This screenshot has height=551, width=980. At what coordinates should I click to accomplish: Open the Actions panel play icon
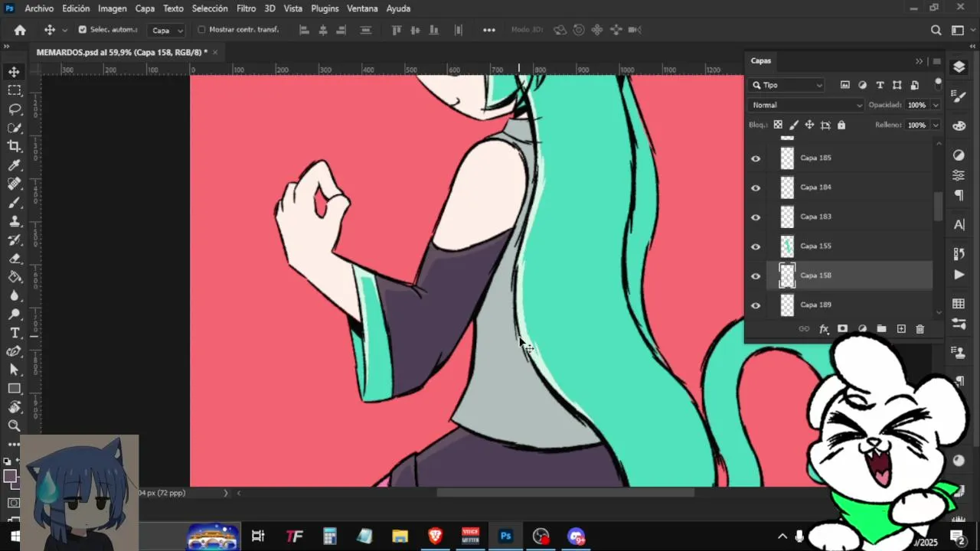[959, 275]
